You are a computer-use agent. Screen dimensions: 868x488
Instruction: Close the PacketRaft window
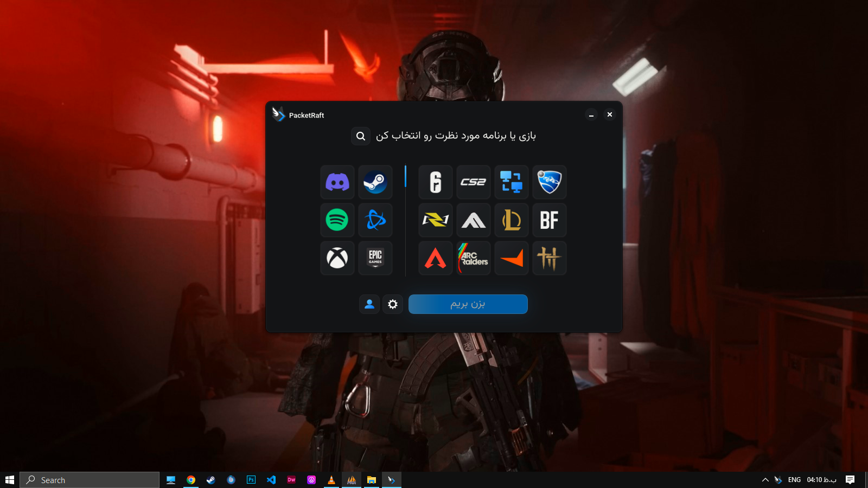pos(610,114)
